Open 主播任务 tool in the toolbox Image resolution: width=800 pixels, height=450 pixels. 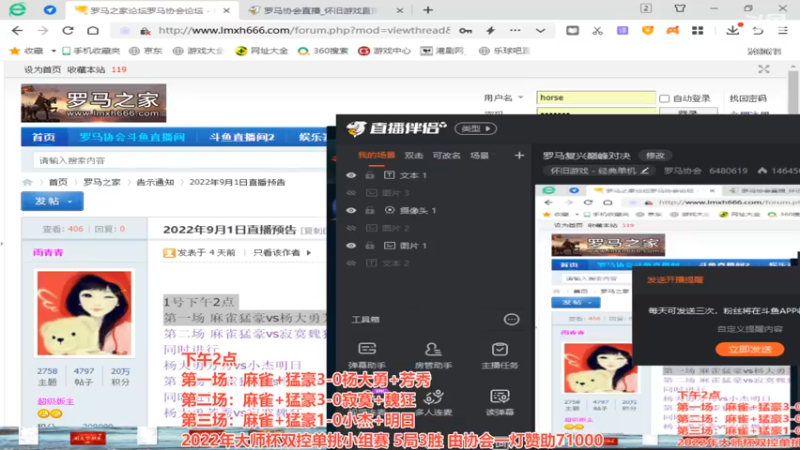pos(499,355)
